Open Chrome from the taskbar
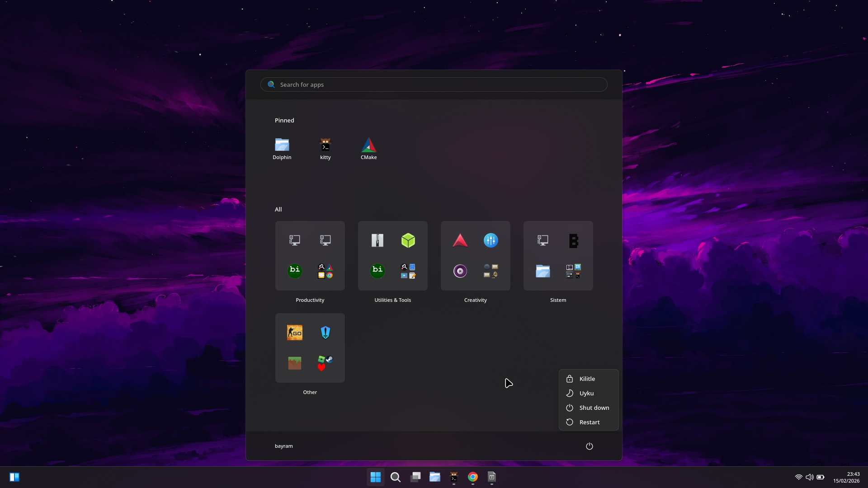This screenshot has width=868, height=488. [472, 477]
